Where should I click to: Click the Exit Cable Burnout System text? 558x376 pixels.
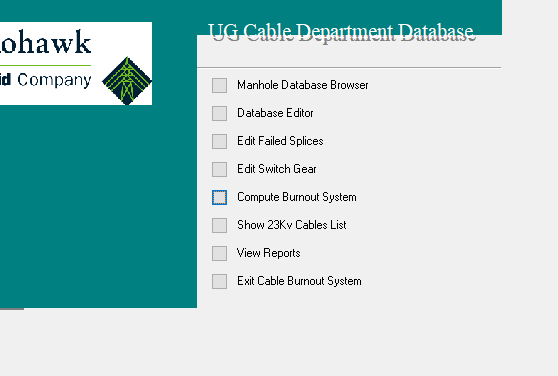[x=299, y=281]
